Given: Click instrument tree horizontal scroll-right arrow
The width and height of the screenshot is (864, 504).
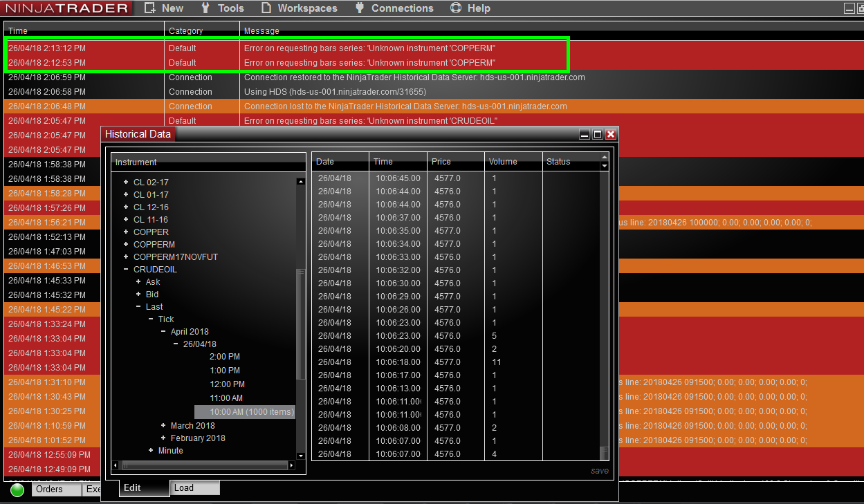Looking at the screenshot, I should [291, 466].
